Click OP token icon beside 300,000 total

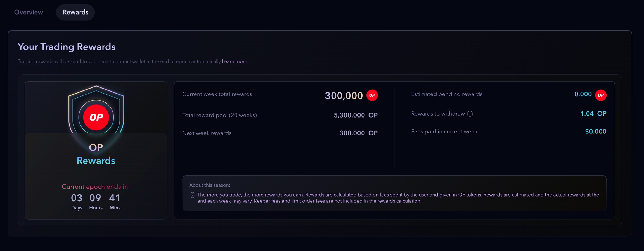click(x=372, y=95)
